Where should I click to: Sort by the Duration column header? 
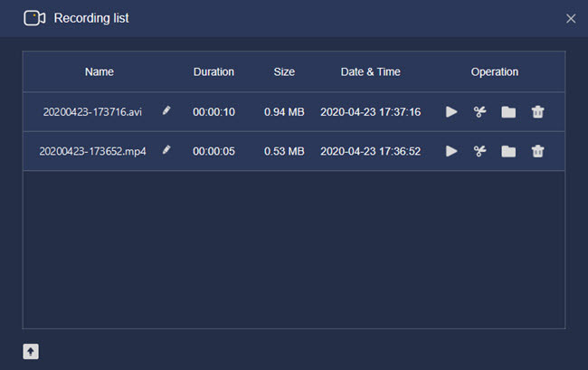pos(213,71)
